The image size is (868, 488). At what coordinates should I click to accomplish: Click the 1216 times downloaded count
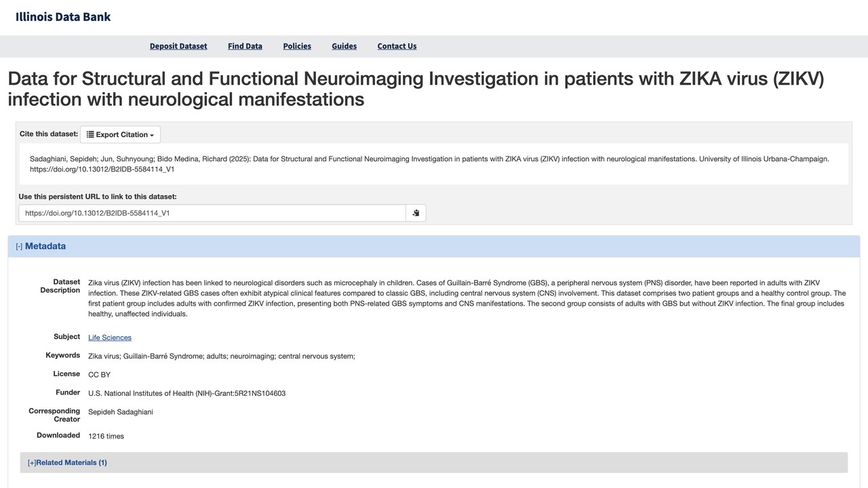[x=106, y=436]
